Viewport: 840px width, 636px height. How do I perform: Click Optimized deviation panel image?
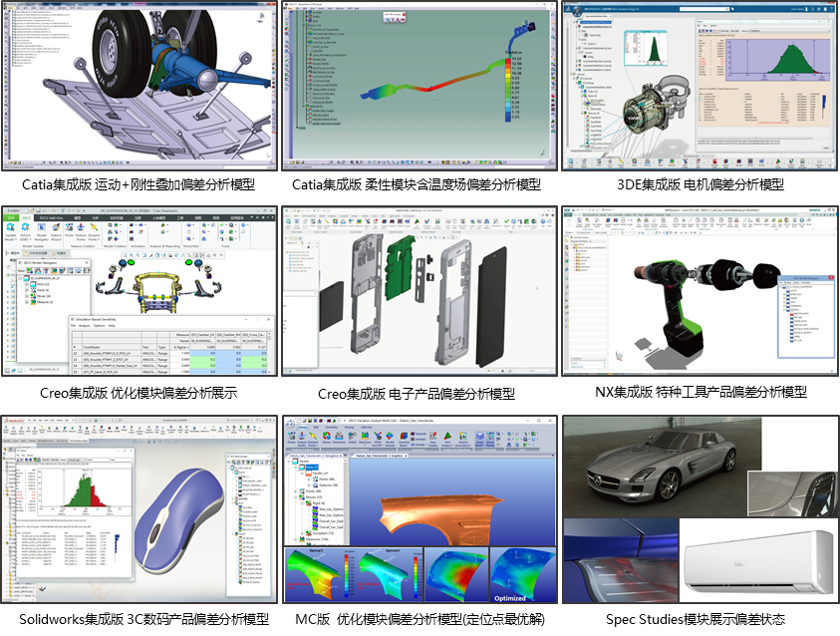click(523, 575)
